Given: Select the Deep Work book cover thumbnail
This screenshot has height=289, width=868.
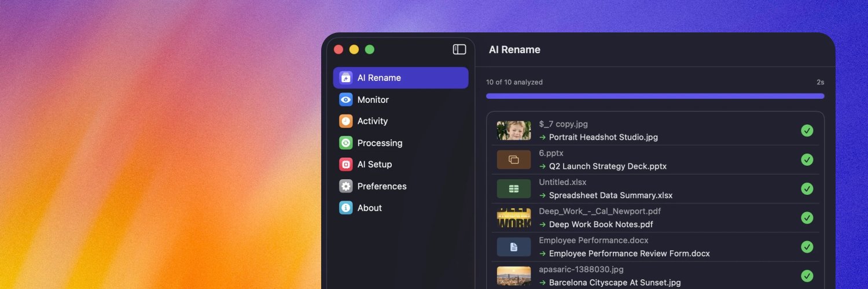Looking at the screenshot, I should coord(514,218).
